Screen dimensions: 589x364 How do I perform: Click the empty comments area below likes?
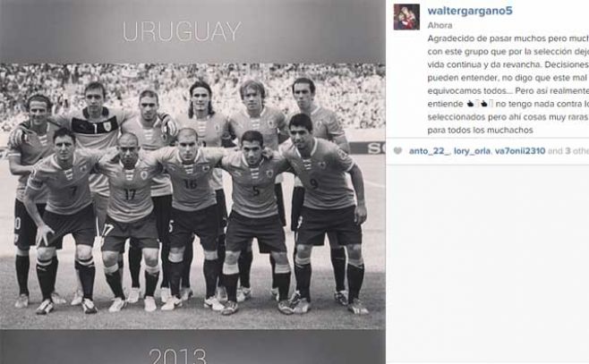pyautogui.click(x=488, y=263)
